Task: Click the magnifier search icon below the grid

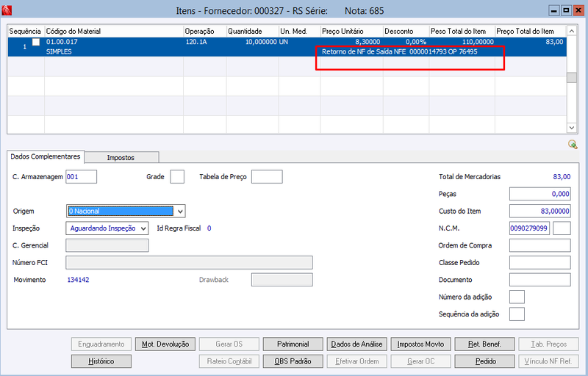Action: (x=573, y=144)
